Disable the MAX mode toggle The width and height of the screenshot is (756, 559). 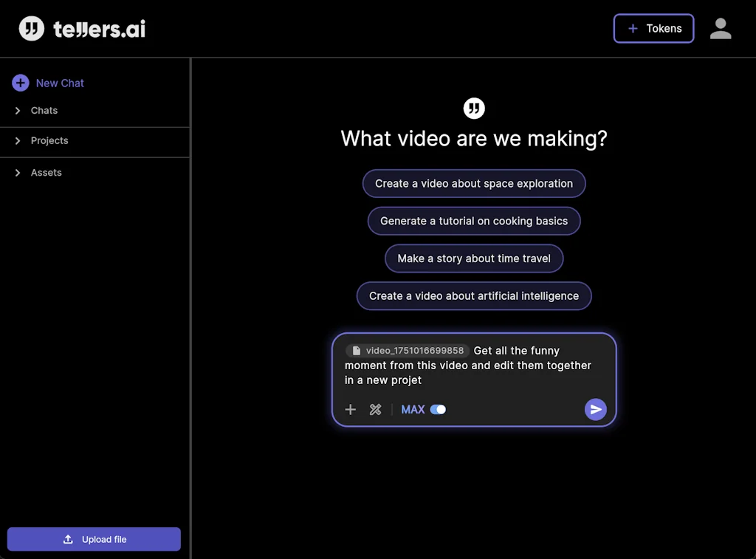[x=437, y=409]
